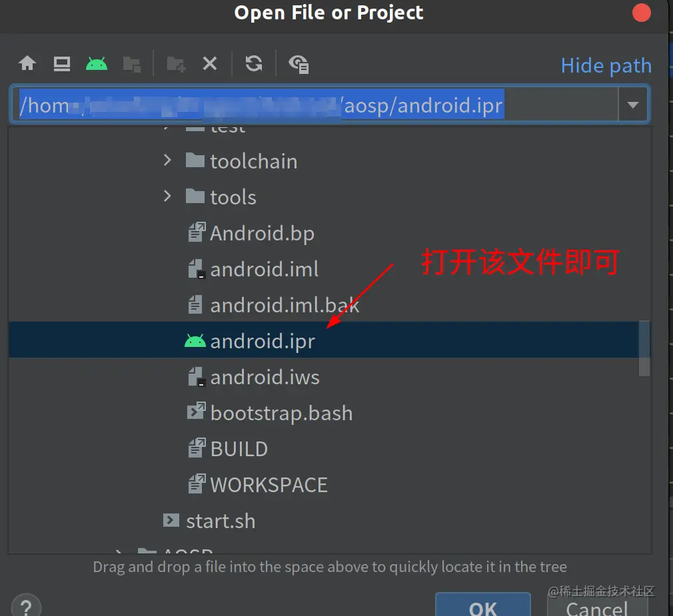This screenshot has width=673, height=616.
Task: Click the green Android project directory icon
Action: (x=97, y=64)
